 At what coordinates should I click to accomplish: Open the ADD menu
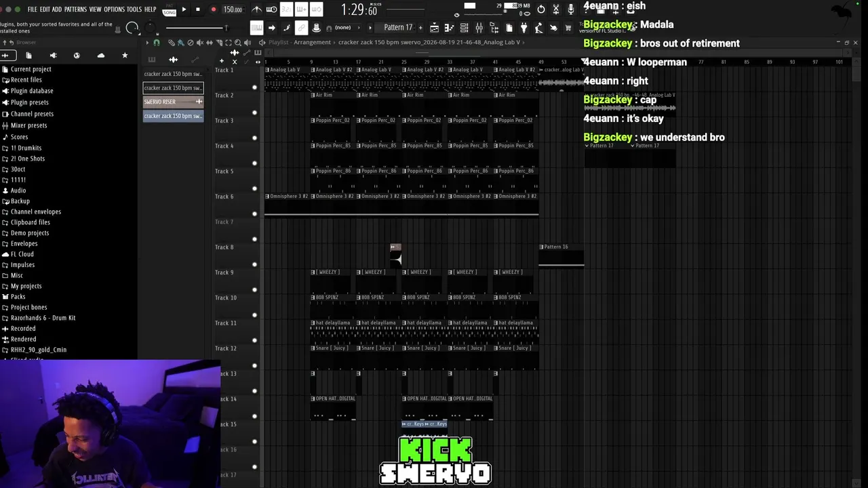point(57,9)
